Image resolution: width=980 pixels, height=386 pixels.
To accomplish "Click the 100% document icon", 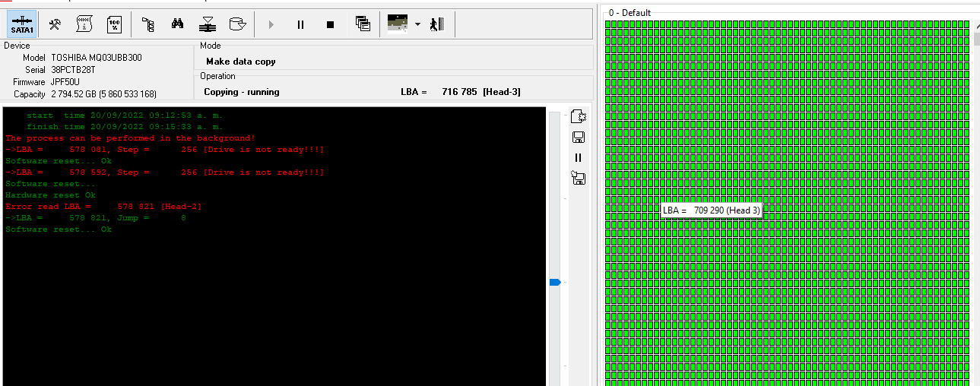I will 114,24.
